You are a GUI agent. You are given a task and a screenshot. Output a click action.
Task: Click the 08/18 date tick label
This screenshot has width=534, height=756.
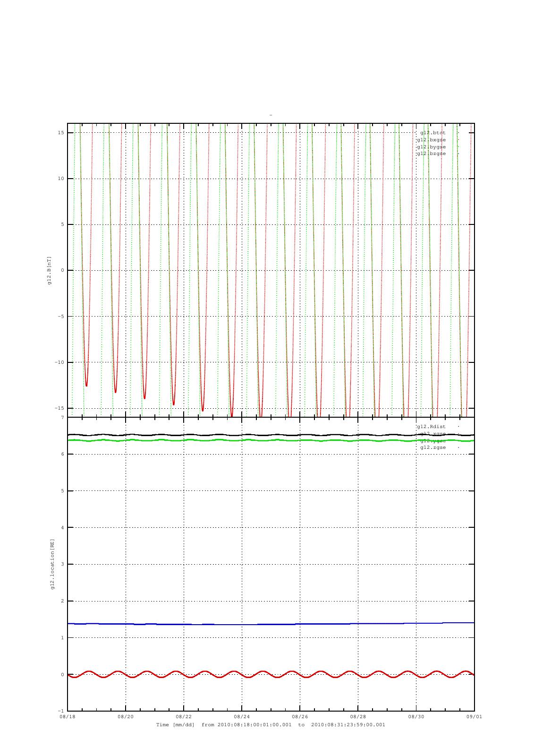pos(68,717)
